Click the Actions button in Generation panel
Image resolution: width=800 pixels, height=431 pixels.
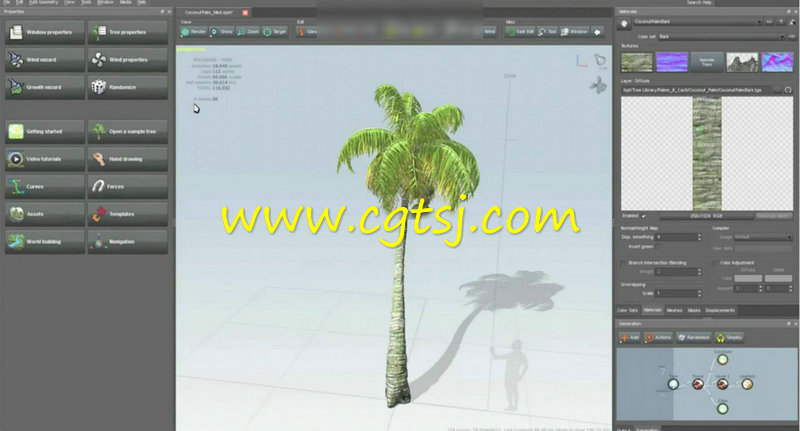coord(658,338)
